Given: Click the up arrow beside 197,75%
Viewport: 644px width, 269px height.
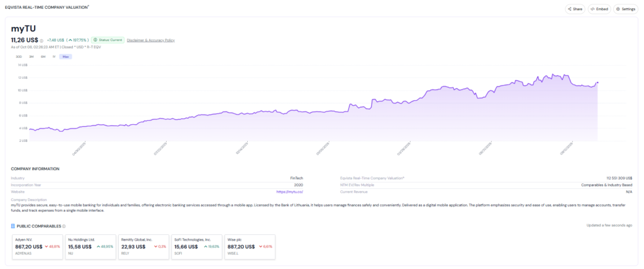Looking at the screenshot, I should click(x=70, y=40).
